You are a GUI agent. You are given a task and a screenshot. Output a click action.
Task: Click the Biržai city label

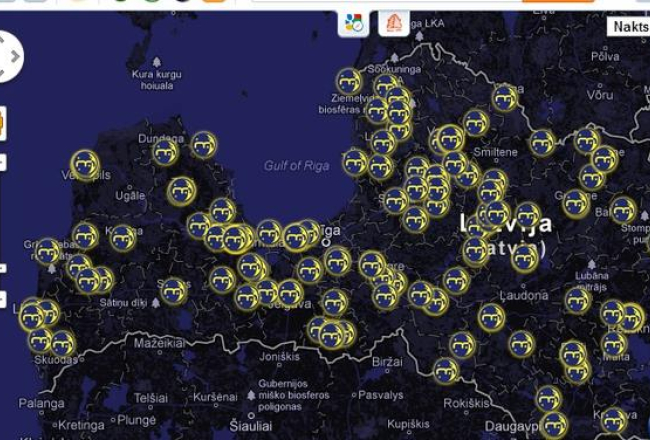coord(387,362)
